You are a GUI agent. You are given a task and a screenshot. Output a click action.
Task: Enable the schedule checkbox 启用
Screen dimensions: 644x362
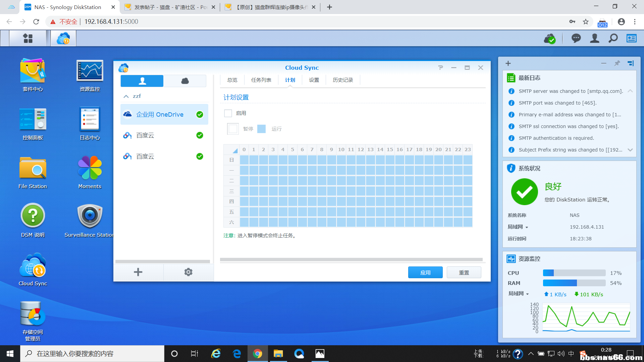[x=228, y=113]
